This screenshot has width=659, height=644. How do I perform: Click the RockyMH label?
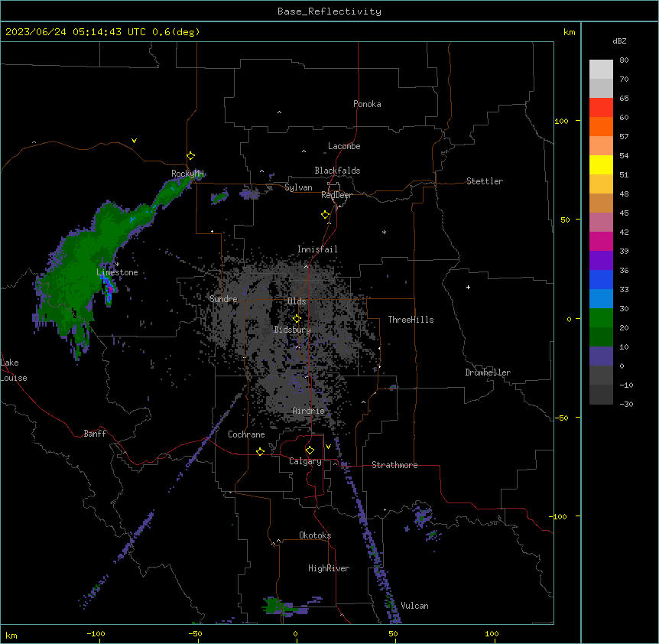[x=187, y=174]
